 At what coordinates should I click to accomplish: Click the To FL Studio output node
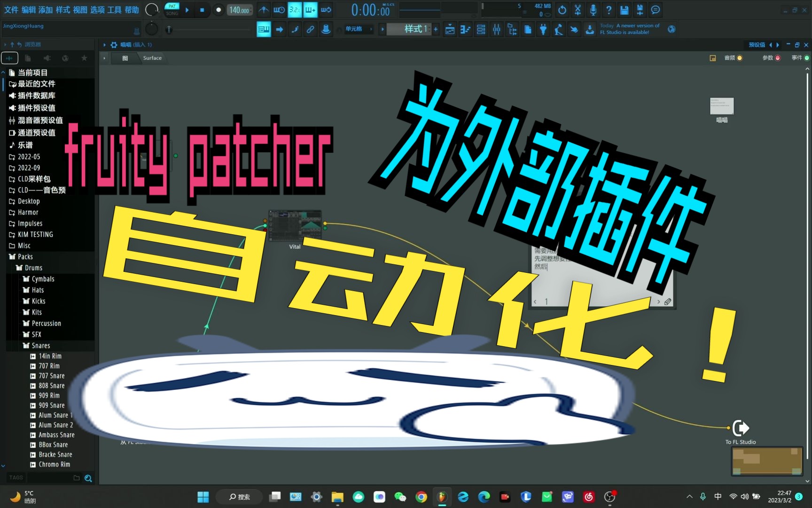(741, 428)
